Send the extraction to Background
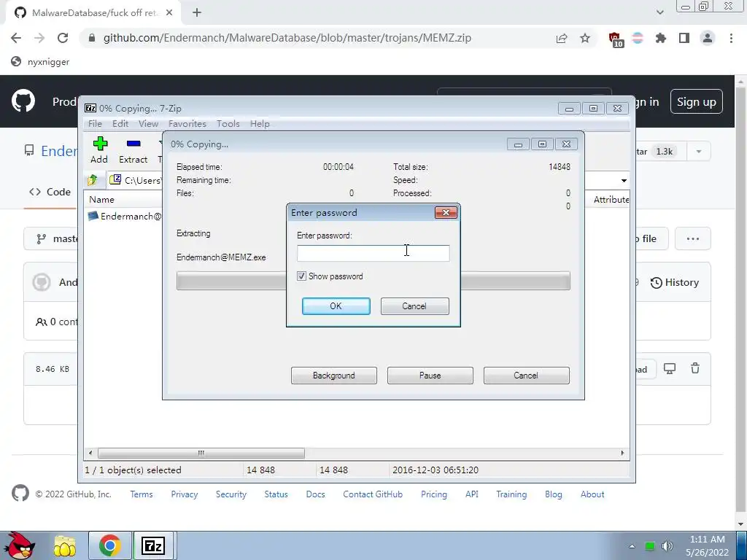Viewport: 747px width, 560px height. pos(333,376)
